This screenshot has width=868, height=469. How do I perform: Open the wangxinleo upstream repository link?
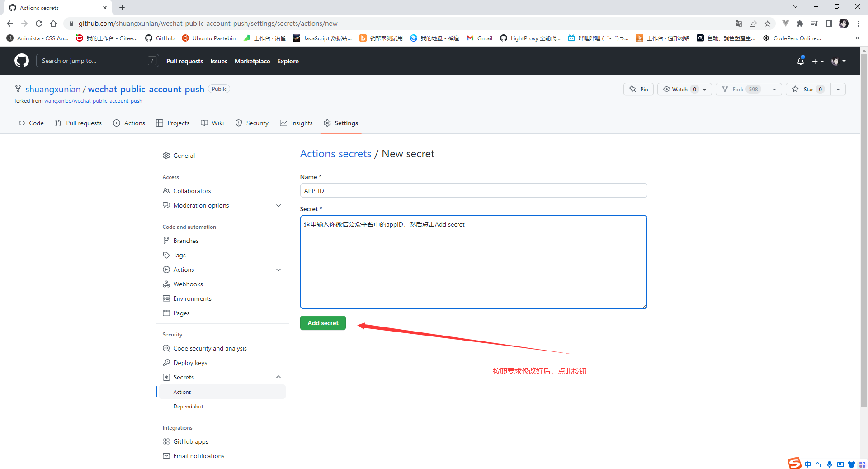93,101
